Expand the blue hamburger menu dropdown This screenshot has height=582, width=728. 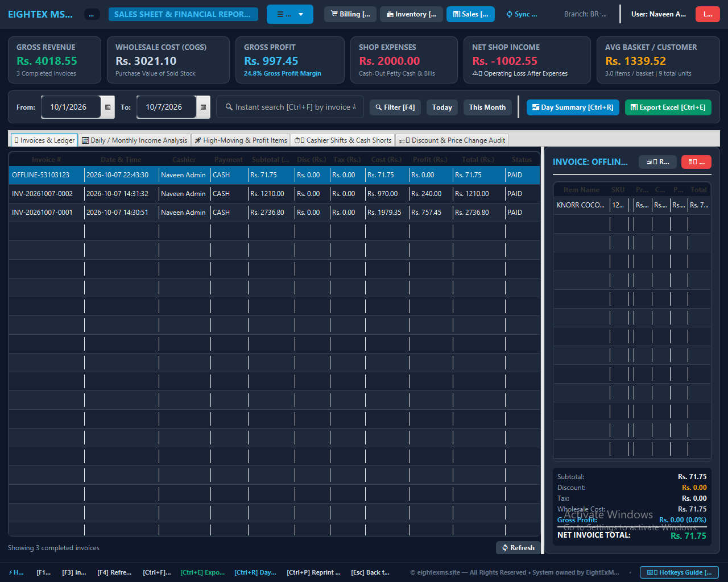click(x=290, y=14)
